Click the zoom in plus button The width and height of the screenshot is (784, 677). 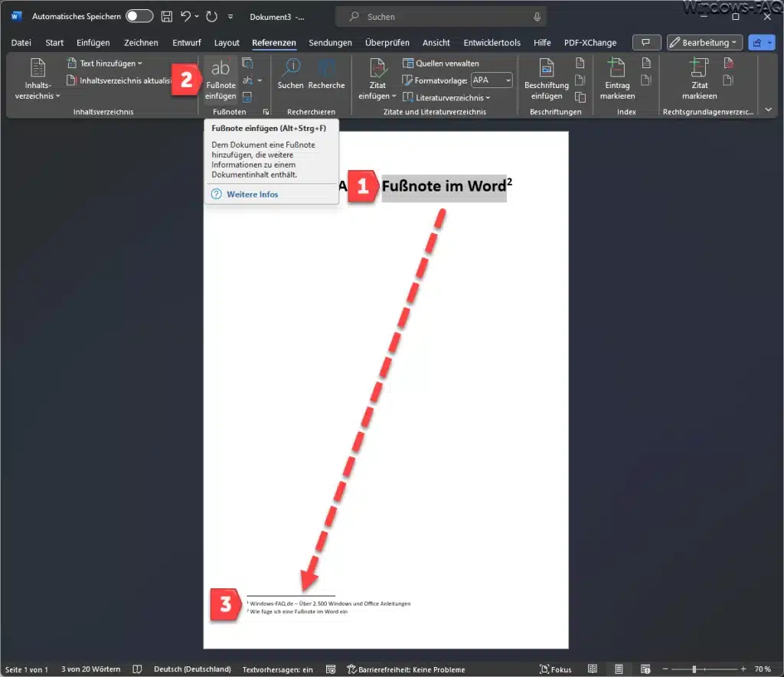[x=743, y=669]
